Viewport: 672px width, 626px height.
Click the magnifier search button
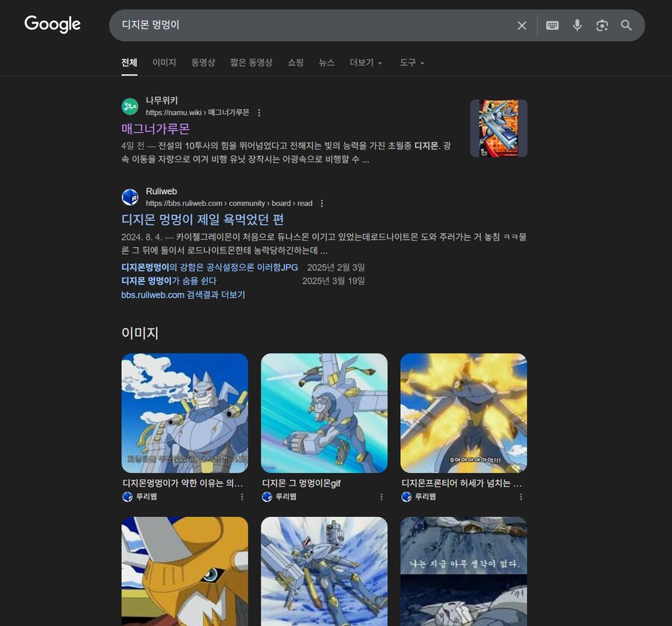(x=626, y=25)
